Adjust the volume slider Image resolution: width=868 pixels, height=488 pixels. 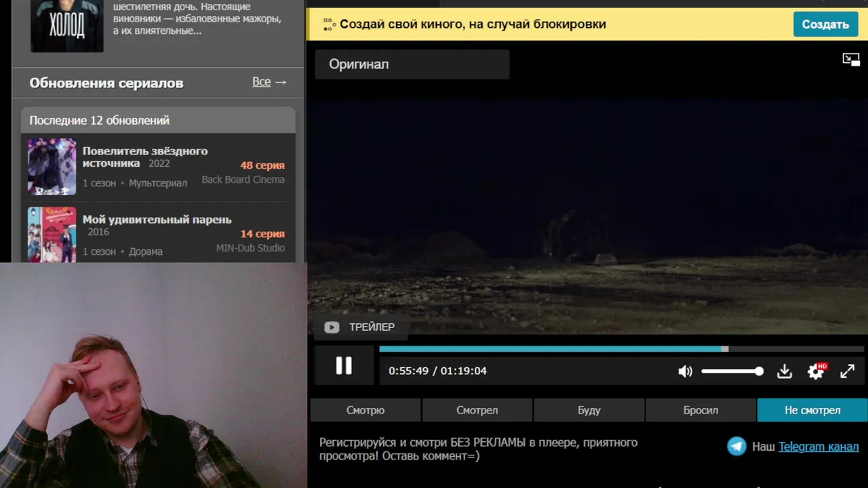click(732, 371)
